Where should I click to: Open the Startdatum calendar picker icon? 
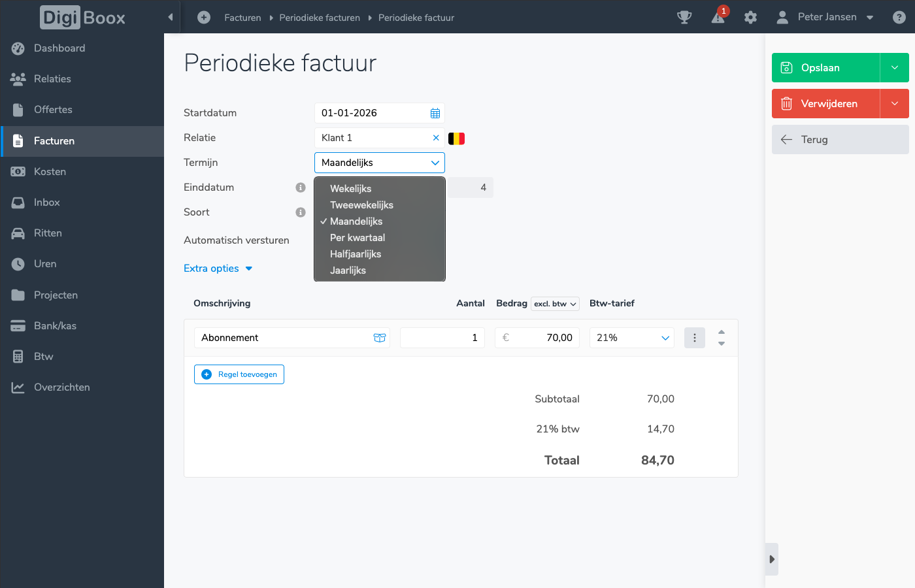[x=435, y=113]
